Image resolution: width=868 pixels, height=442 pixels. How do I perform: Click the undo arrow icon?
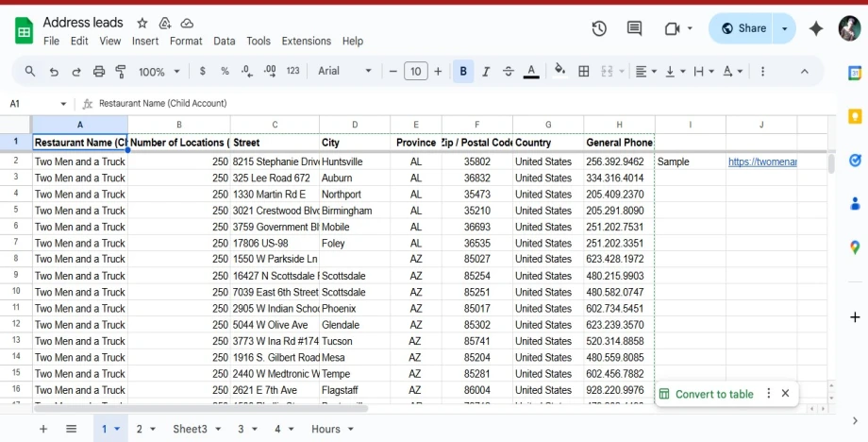tap(54, 71)
